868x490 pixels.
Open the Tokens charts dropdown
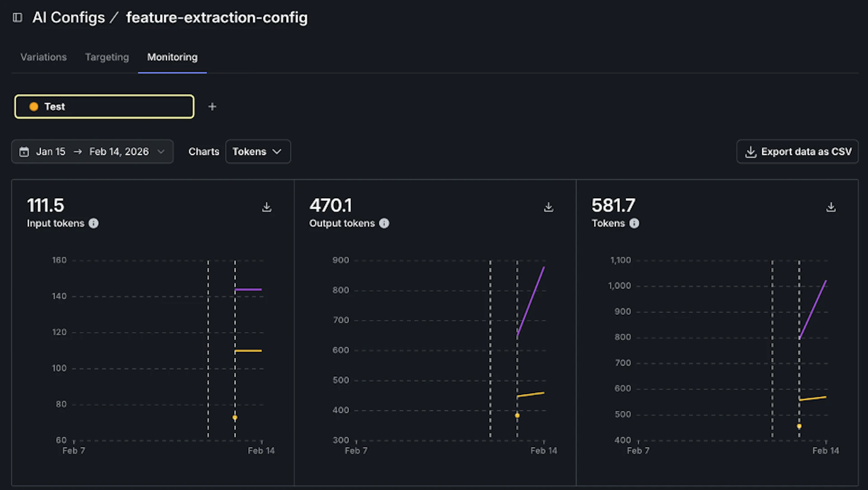point(258,152)
